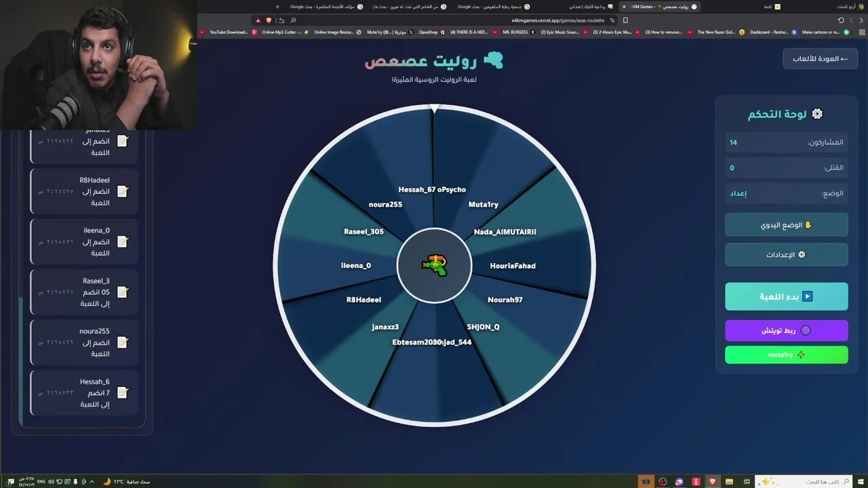Select oPsycho on the wheel
Viewport: 868px width, 488px height.
(x=452, y=190)
